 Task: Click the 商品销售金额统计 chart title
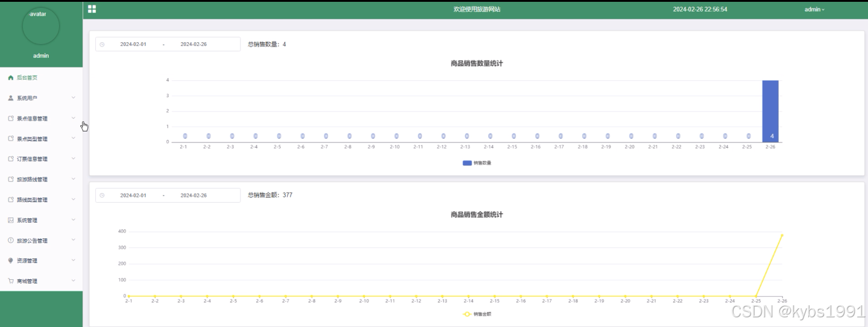pyautogui.click(x=477, y=214)
